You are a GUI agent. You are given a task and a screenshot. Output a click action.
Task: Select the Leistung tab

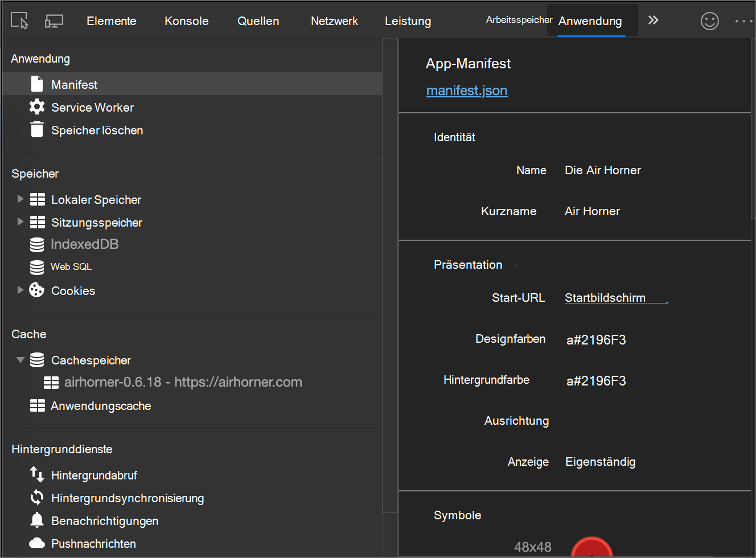click(x=408, y=21)
